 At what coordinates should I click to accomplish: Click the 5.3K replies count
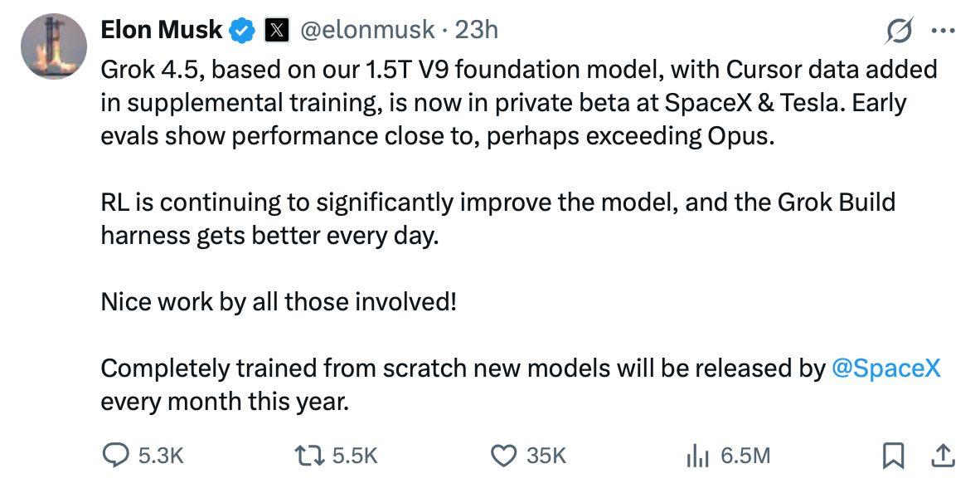pos(161,456)
